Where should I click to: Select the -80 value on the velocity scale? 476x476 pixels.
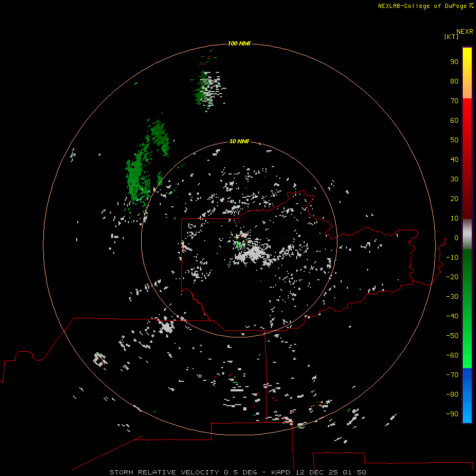(452, 395)
